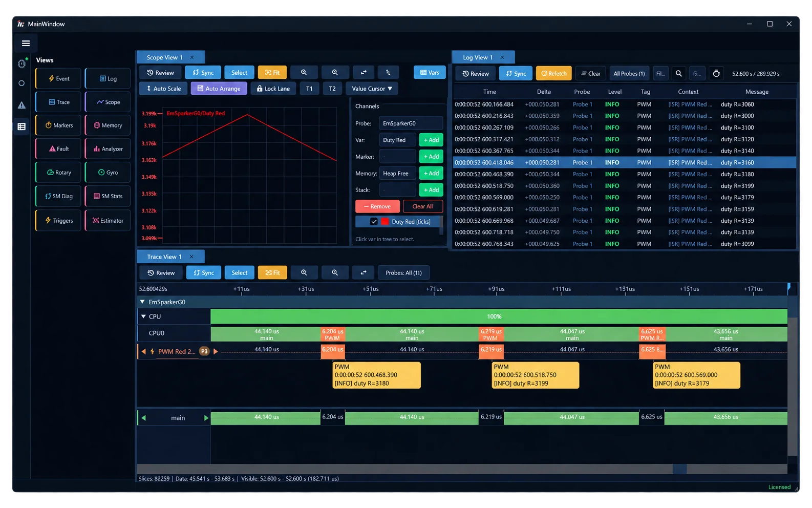Toggle Lock Lane in Scope View
The height and width of the screenshot is (508, 812).
[273, 89]
